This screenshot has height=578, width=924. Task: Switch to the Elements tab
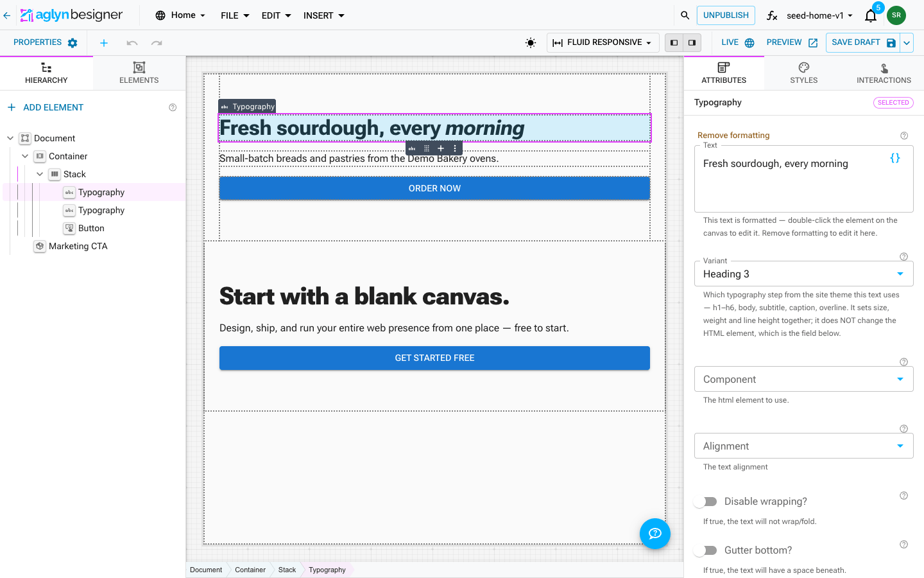pos(139,73)
